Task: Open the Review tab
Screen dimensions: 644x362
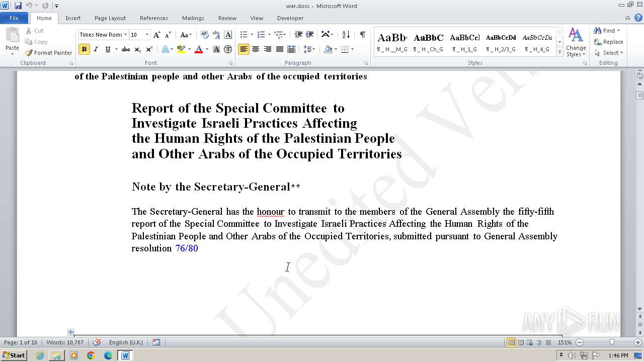Action: tap(227, 18)
